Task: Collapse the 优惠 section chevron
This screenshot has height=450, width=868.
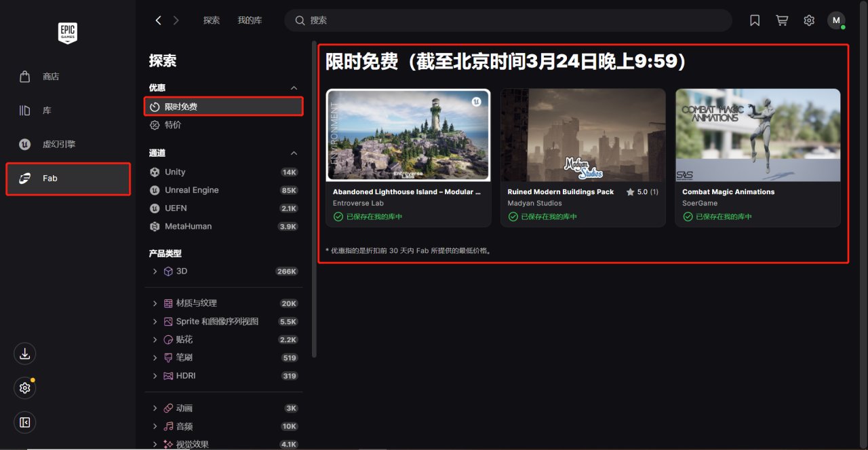Action: [294, 88]
